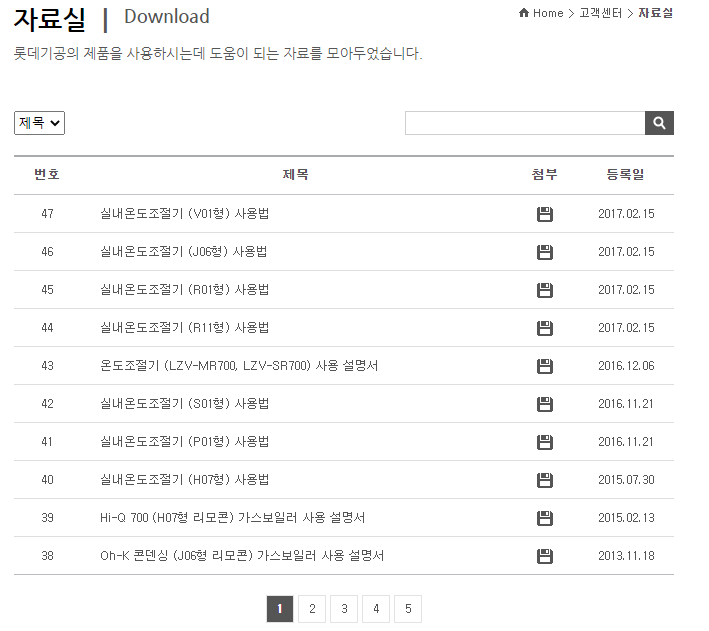
Task: Open 실내온도조절기 (P01형) 사용법 post
Action: pyautogui.click(x=185, y=442)
